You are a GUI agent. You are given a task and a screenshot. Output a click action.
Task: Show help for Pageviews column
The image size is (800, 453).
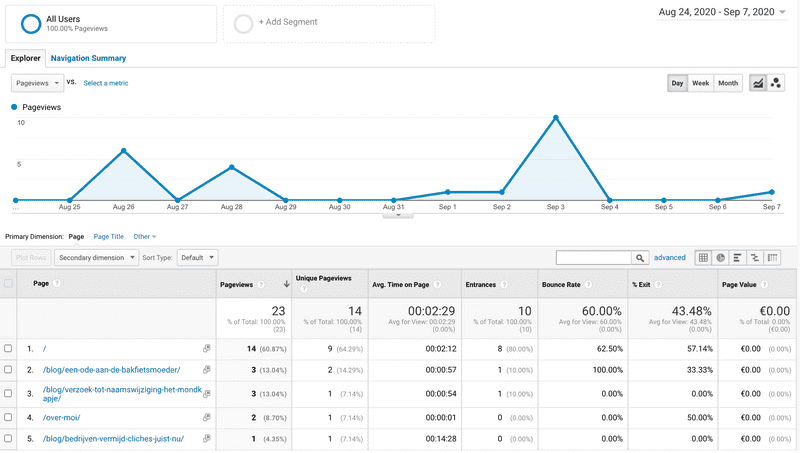click(x=261, y=285)
